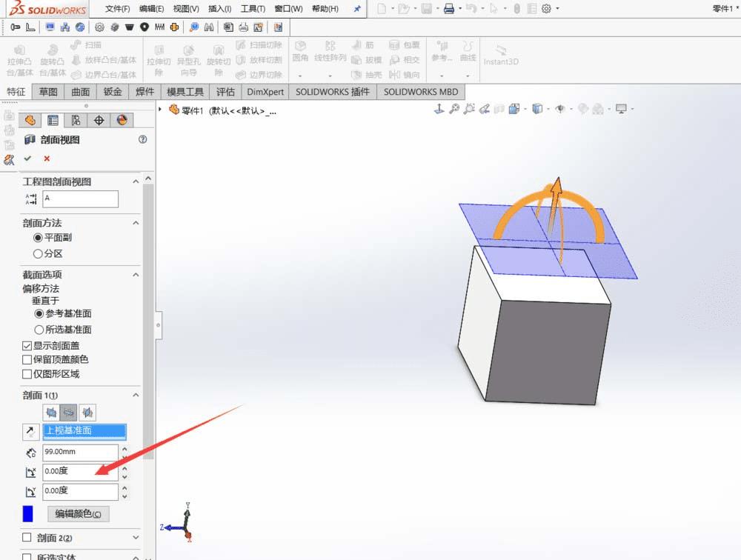Screen dimensions: 741x560
Task: Open the ConfigurationManager tab icon
Action: pos(76,121)
